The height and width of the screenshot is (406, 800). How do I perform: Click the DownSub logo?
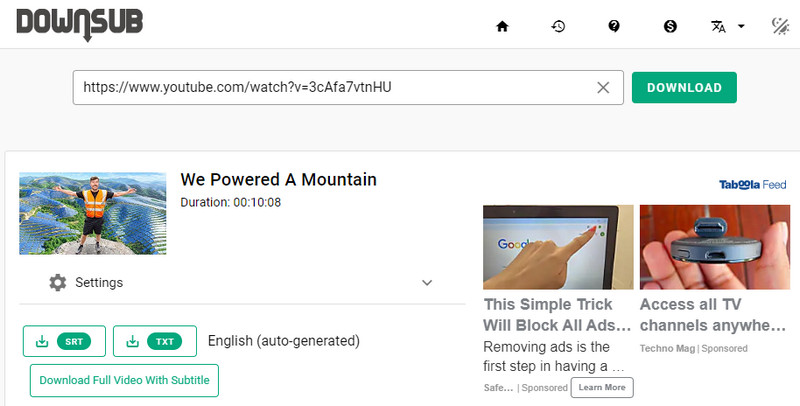tap(80, 23)
